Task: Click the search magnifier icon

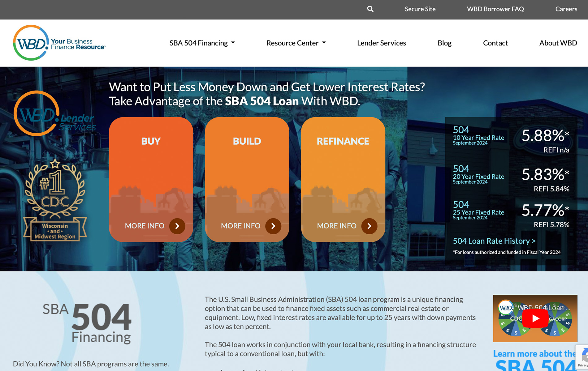Action: 370,9
